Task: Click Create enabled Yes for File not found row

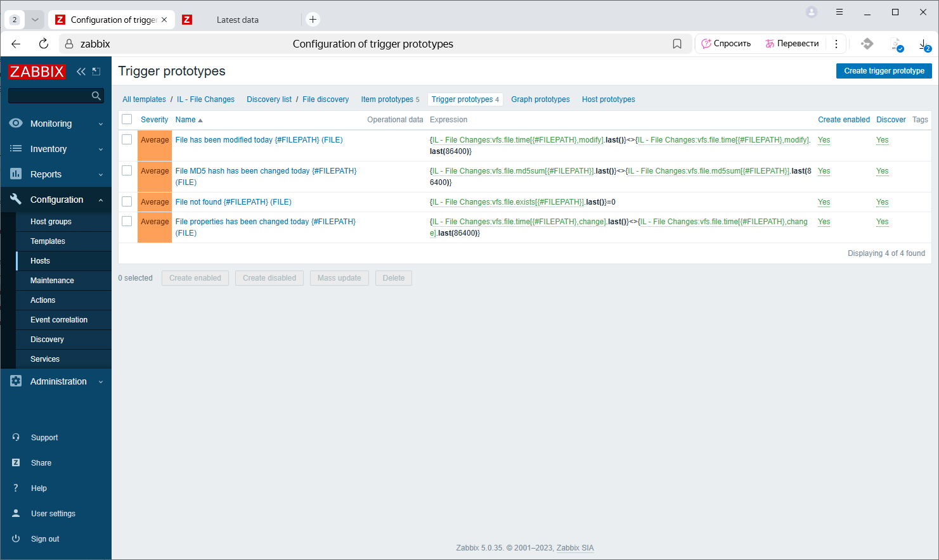Action: tap(824, 202)
